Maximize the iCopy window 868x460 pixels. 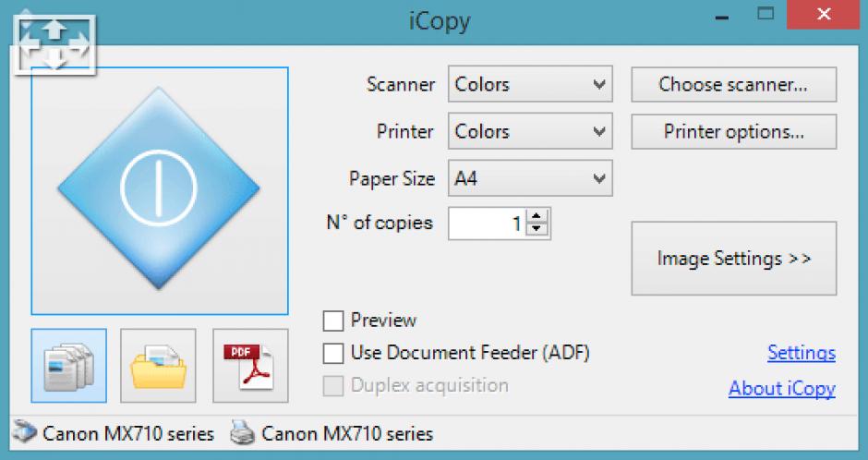[766, 15]
